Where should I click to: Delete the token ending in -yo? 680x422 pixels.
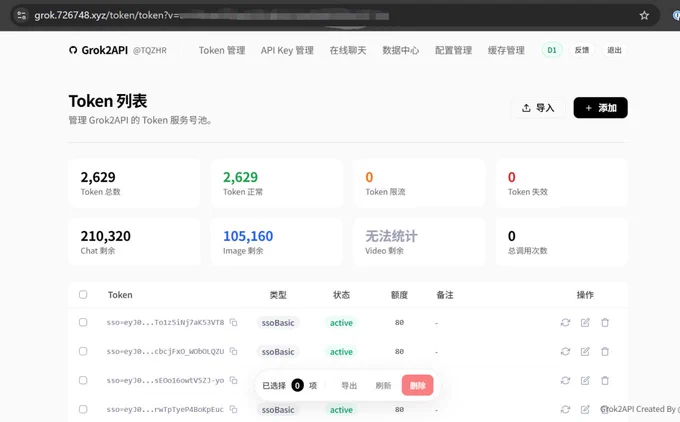(x=605, y=380)
